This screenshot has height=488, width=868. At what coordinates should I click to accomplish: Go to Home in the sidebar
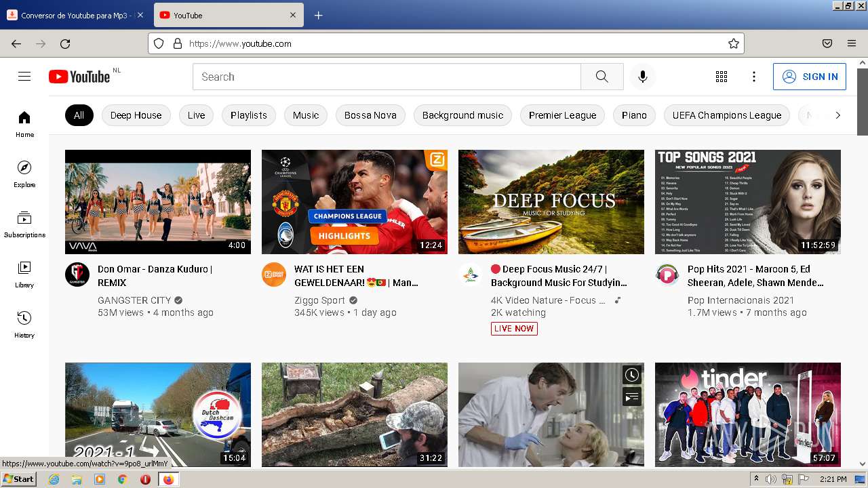(24, 124)
